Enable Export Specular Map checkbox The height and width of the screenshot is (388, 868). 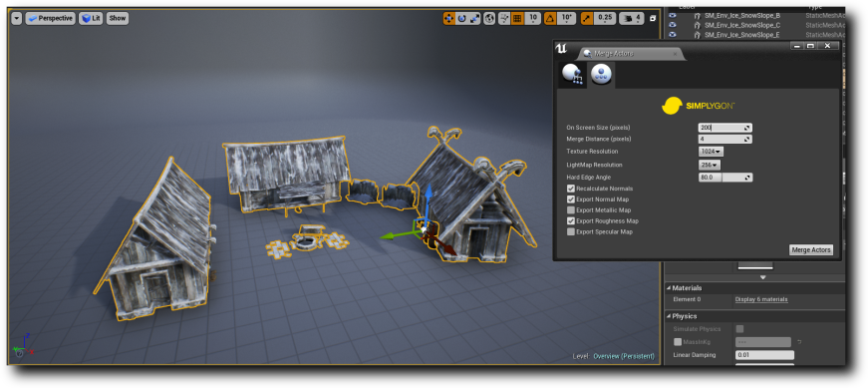click(571, 231)
